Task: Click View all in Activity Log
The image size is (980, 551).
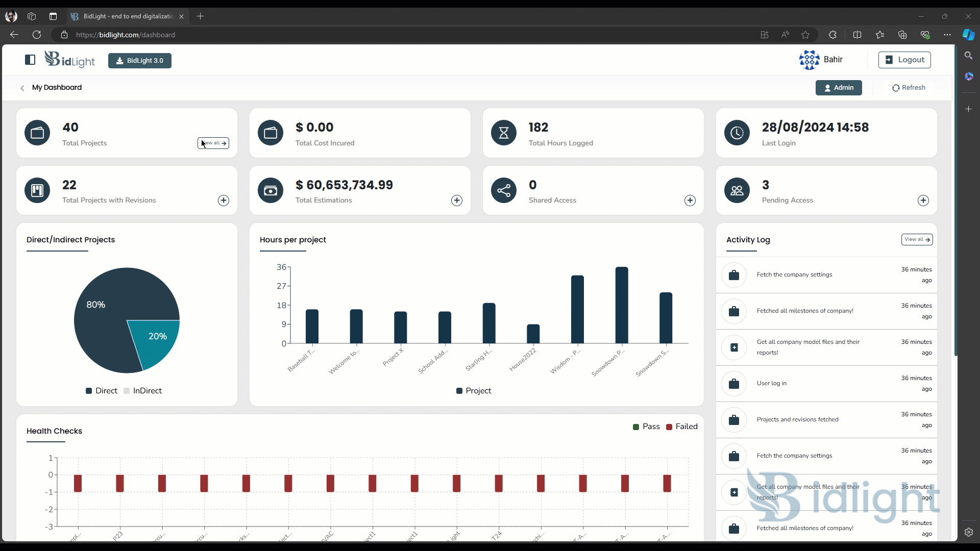Action: pos(917,239)
